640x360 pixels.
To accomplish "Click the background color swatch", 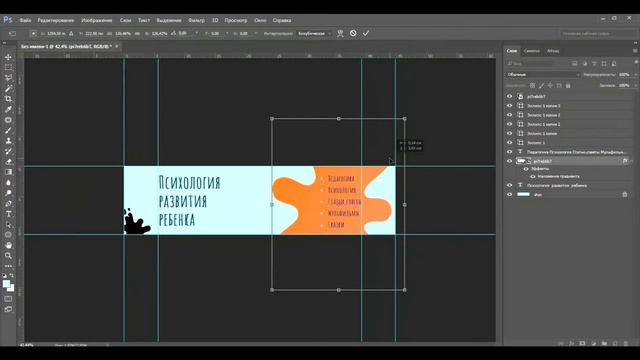I will pyautogui.click(x=11, y=288).
